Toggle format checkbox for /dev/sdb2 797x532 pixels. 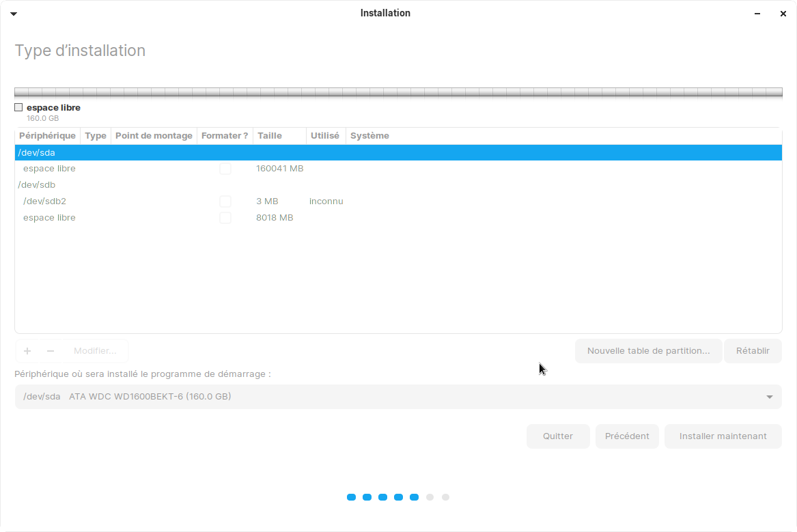[x=225, y=201]
